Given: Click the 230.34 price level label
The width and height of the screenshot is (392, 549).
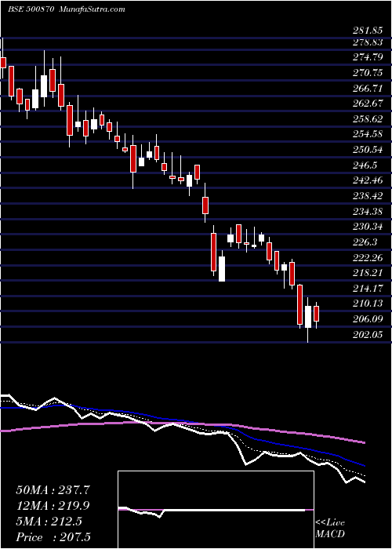Looking at the screenshot, I should point(367,227).
